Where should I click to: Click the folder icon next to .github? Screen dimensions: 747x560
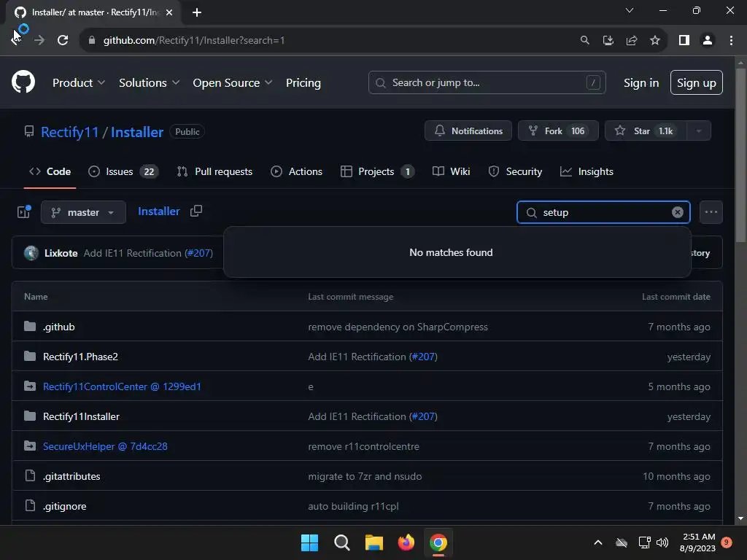click(30, 326)
